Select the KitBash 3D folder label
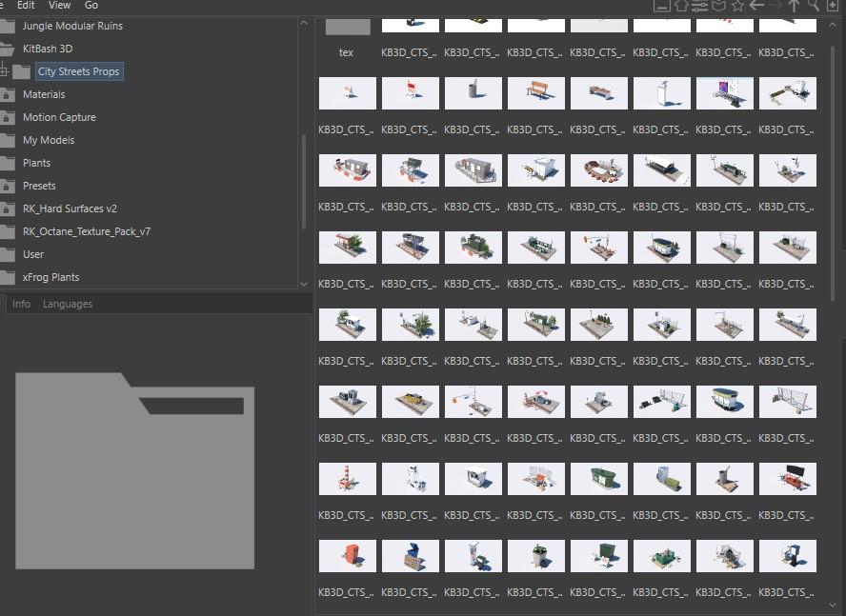 48,49
